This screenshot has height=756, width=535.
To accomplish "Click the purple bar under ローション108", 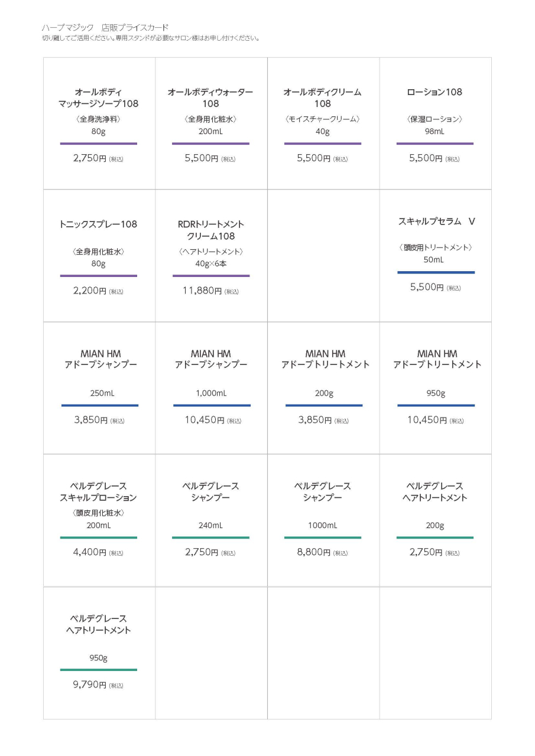I will click(x=435, y=144).
